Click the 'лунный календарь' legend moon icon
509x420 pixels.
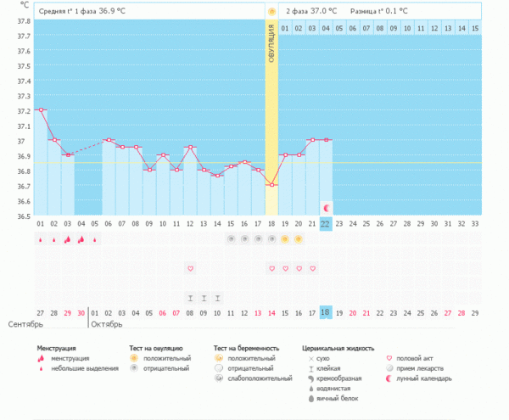(x=389, y=378)
